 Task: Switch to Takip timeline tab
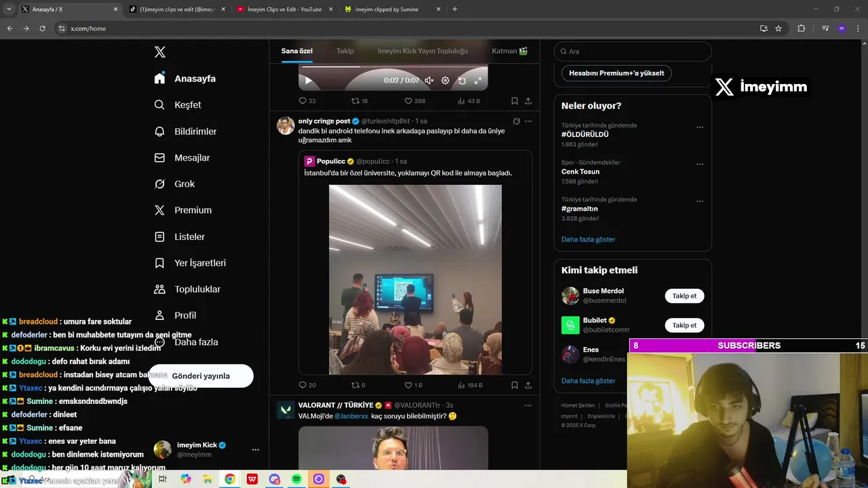(x=345, y=51)
